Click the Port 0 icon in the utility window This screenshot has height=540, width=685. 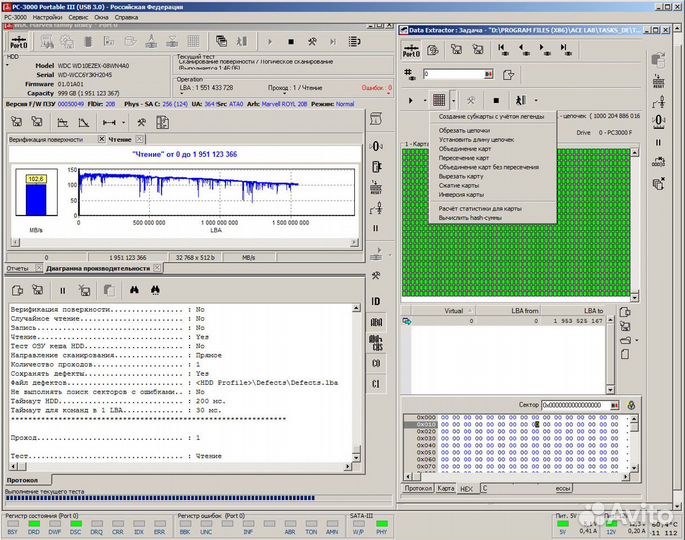tap(19, 42)
